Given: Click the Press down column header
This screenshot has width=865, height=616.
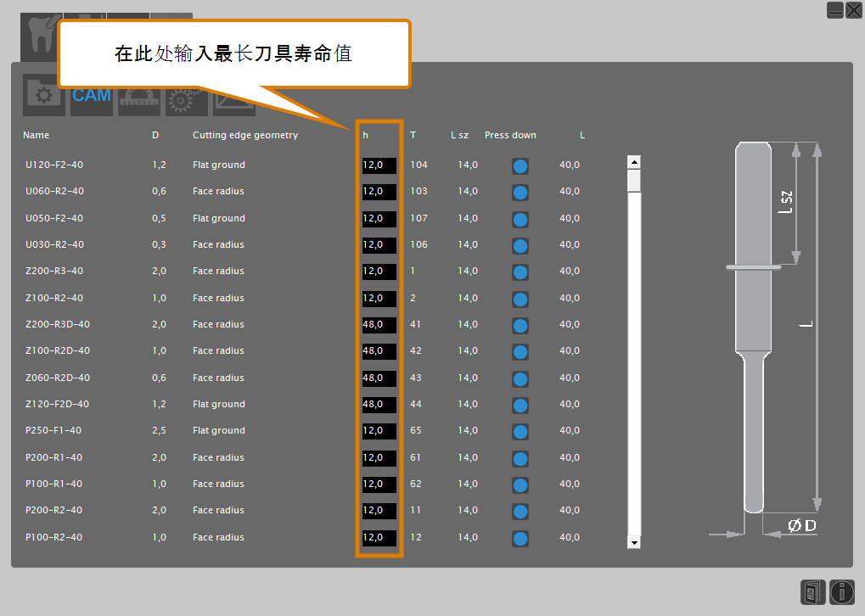Looking at the screenshot, I should click(510, 135).
